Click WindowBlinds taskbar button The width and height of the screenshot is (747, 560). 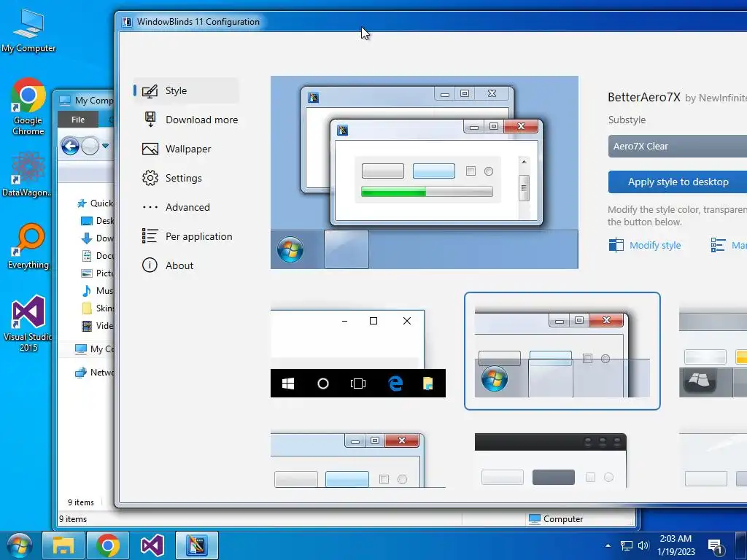pos(197,545)
